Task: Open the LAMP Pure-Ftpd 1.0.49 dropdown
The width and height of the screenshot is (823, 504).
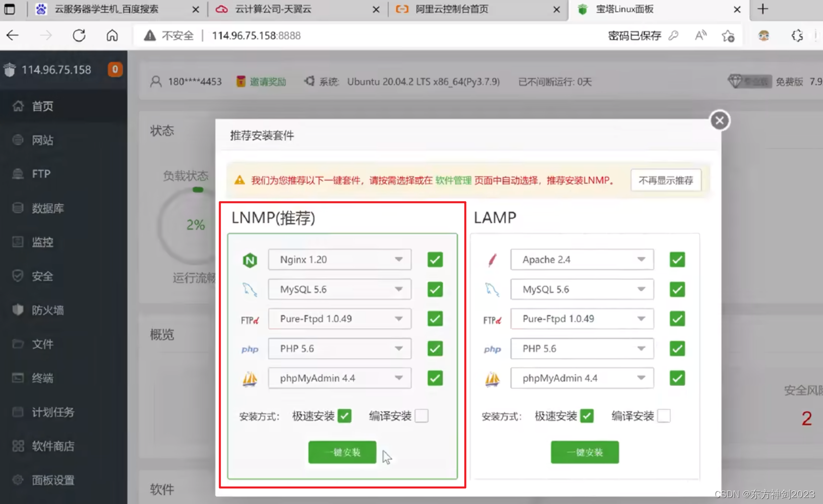Action: pyautogui.click(x=582, y=319)
